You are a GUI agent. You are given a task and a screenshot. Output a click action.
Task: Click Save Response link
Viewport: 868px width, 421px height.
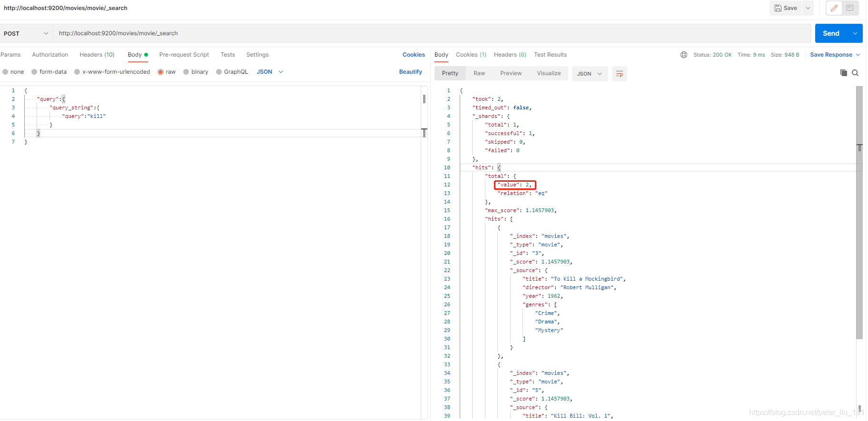coord(831,55)
